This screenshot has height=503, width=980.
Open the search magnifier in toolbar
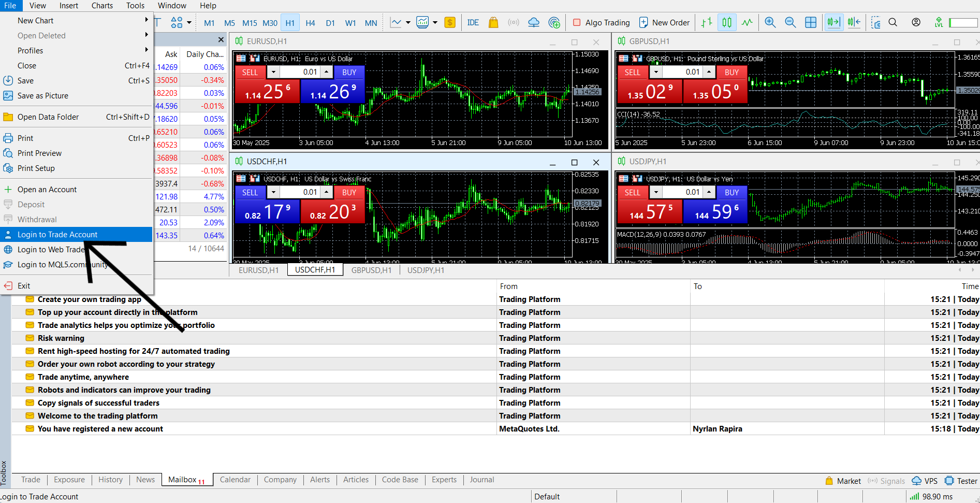point(893,22)
